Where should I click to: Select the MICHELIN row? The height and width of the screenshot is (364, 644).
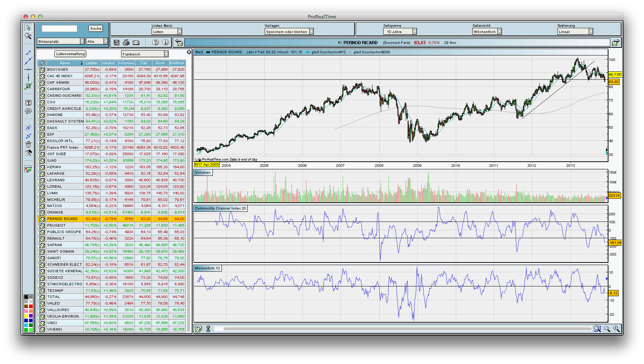pyautogui.click(x=111, y=200)
